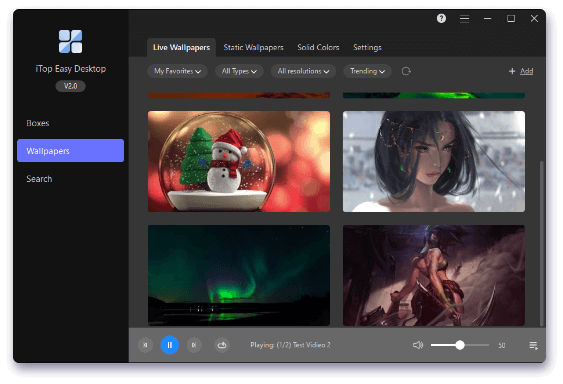Open the playlist icon in player bar
Viewport: 563px width, 384px height.
click(x=534, y=346)
